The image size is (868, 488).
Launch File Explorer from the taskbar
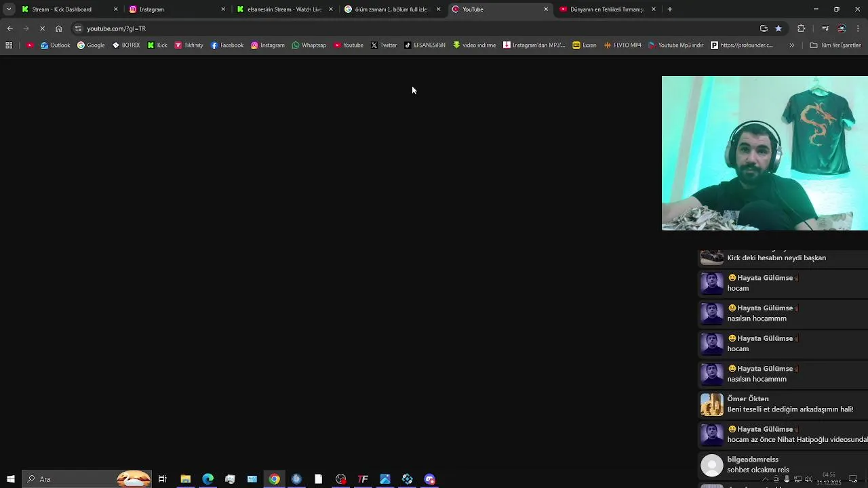click(x=185, y=479)
